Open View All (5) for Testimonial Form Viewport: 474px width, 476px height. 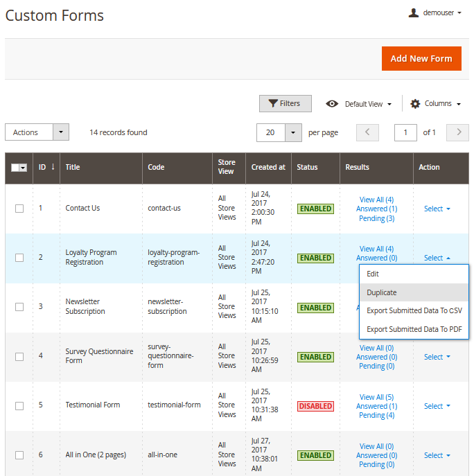376,397
